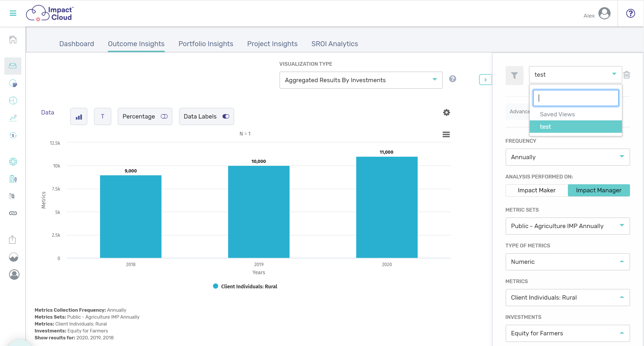This screenshot has width=644, height=346.
Task: Focus the saved views search field
Action: click(x=576, y=98)
